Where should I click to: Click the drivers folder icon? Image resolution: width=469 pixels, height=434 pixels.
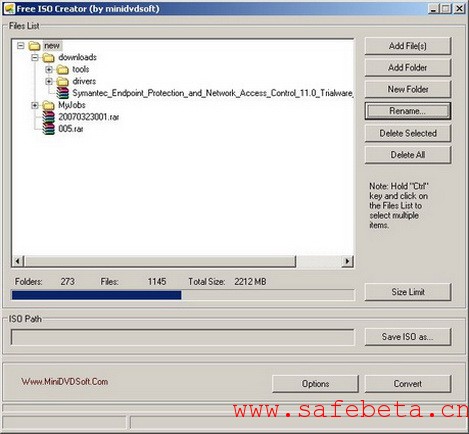pos(62,81)
